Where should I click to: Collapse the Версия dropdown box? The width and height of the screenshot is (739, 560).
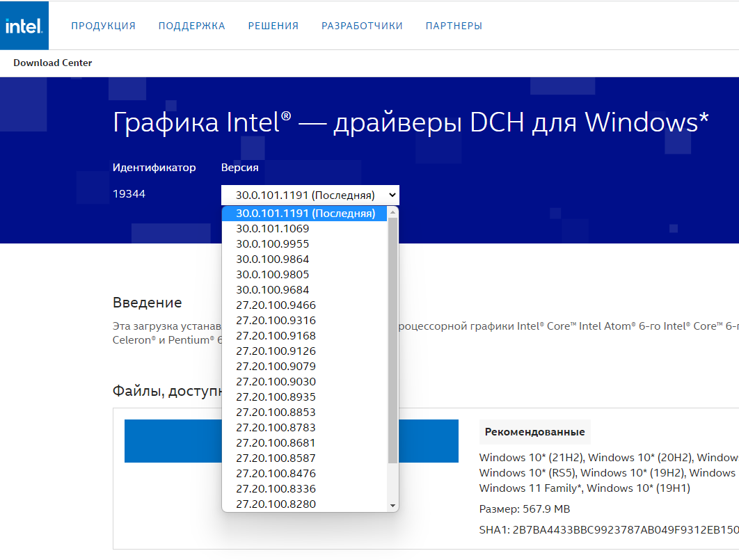310,195
